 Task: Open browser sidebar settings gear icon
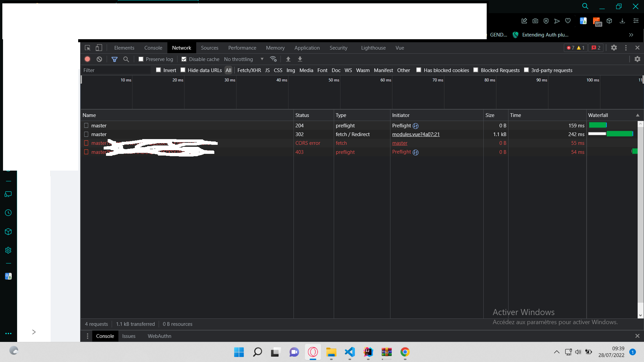tap(8, 250)
